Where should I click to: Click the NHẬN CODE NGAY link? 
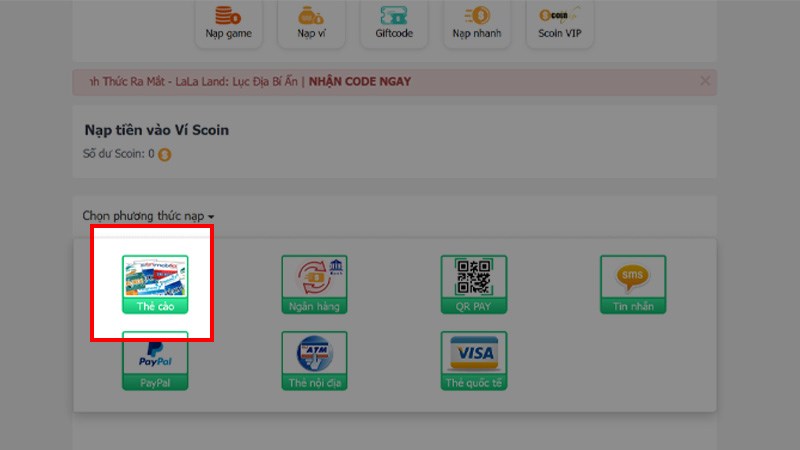(x=360, y=82)
